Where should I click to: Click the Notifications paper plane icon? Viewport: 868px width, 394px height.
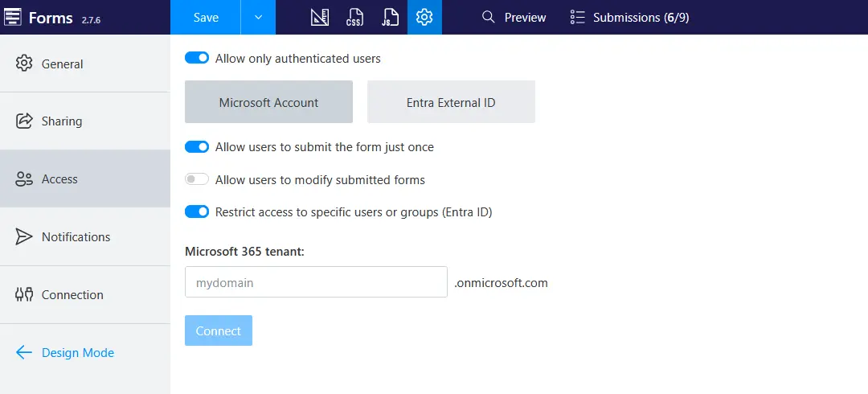(24, 236)
